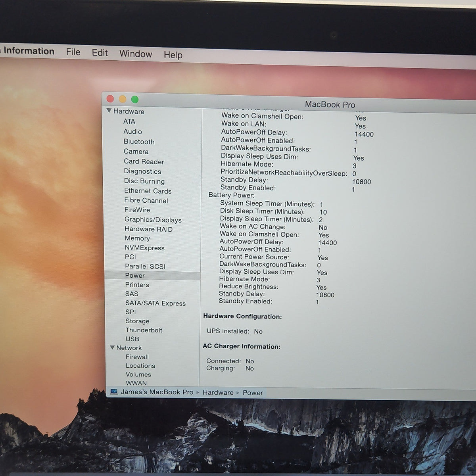This screenshot has width=476, height=476.
Task: Select the Storage sidebar entry
Action: pos(138,321)
